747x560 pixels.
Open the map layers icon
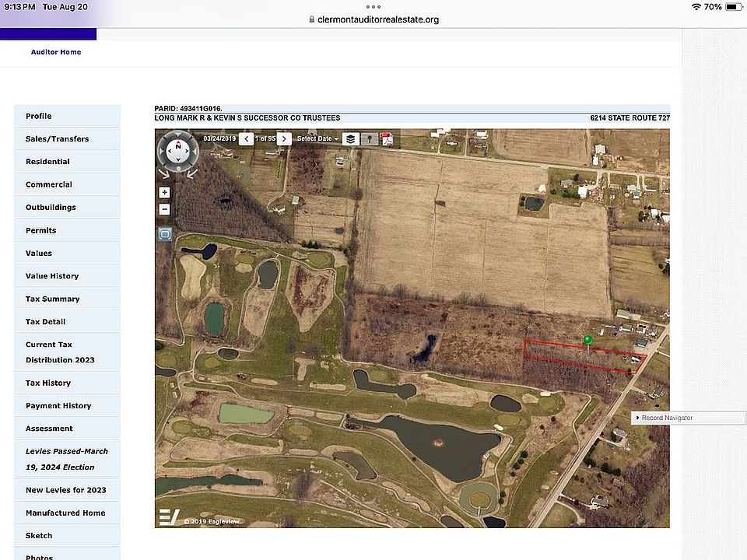351,138
